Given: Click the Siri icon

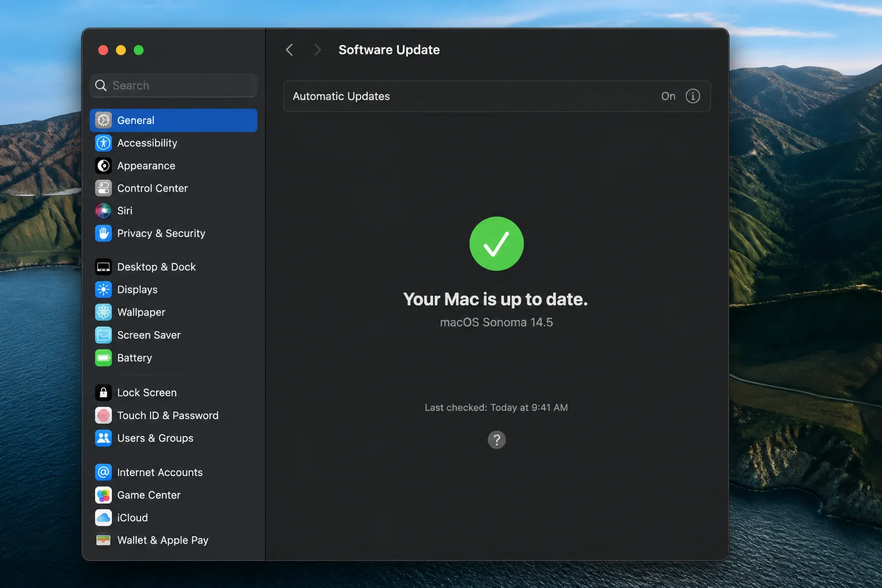Looking at the screenshot, I should pos(103,211).
